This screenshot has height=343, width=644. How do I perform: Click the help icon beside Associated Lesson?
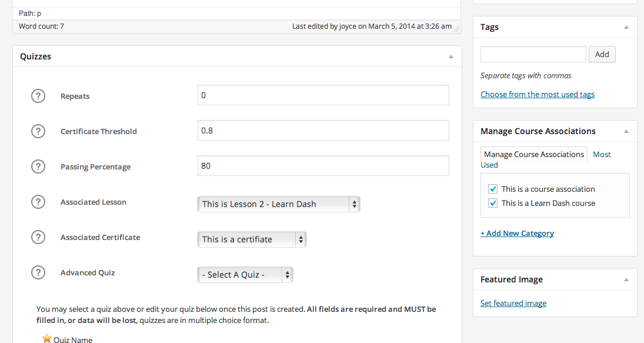click(38, 202)
